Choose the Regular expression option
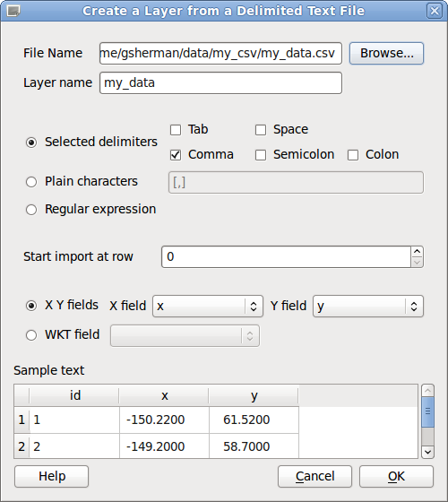 click(31, 210)
